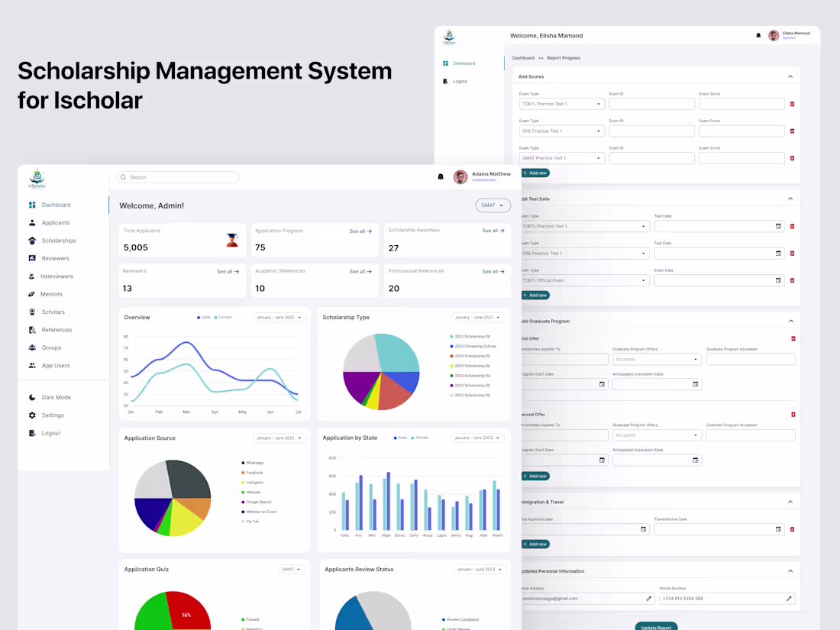
Task: Click the Update Report button
Action: point(656,625)
